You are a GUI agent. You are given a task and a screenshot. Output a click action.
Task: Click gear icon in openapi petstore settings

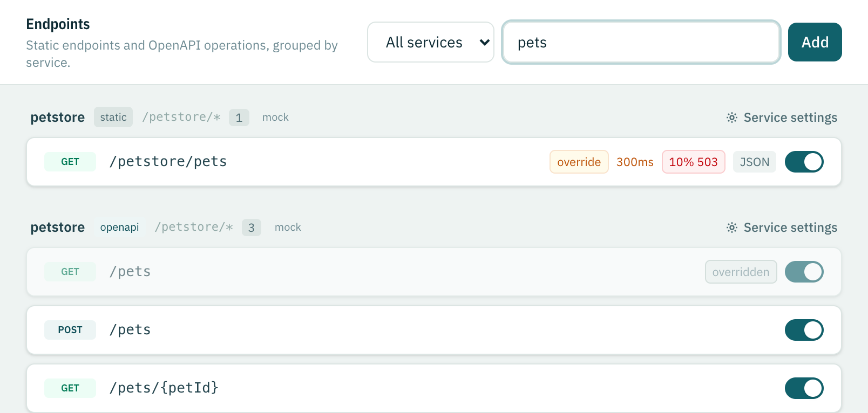click(732, 228)
